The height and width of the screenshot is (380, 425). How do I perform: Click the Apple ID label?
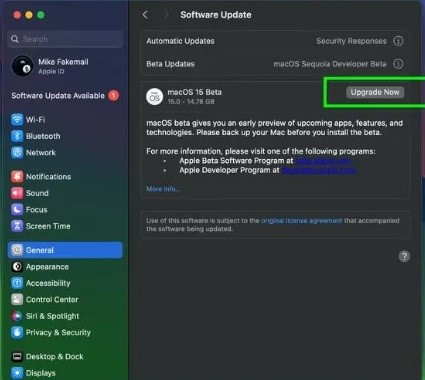(x=51, y=71)
